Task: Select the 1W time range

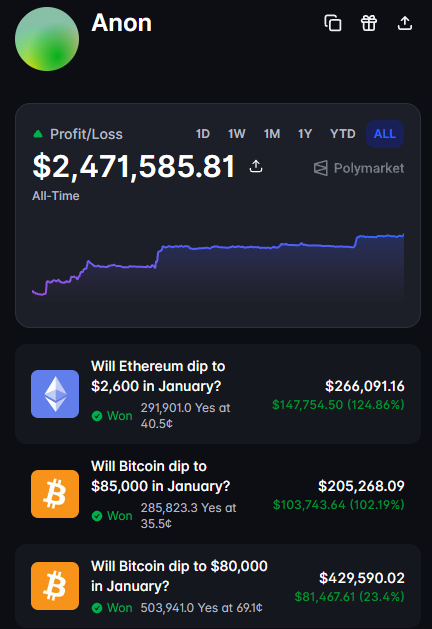Action: pyautogui.click(x=237, y=134)
